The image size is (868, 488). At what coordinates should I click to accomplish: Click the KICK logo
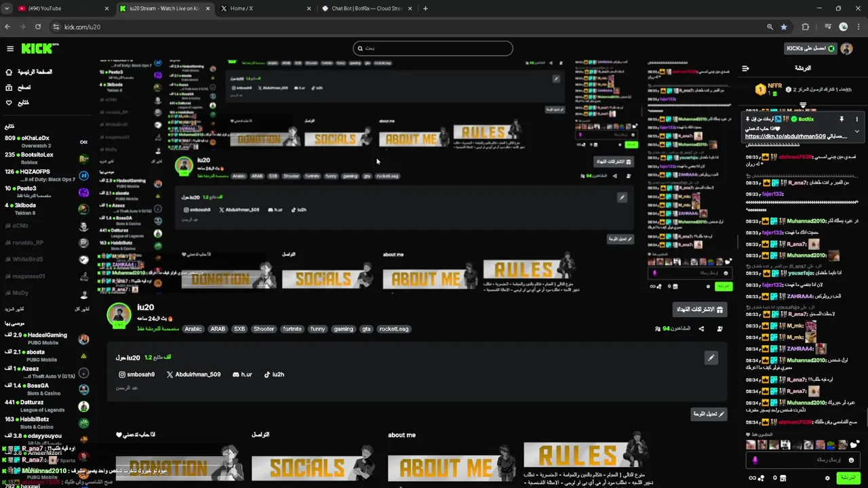click(39, 48)
